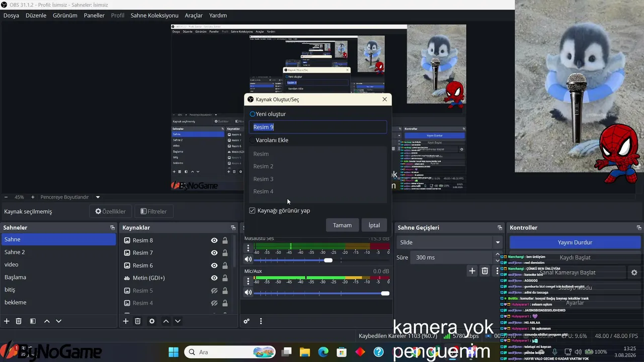
Task: Open Microsoft Store from taskbar
Action: [x=342, y=352]
